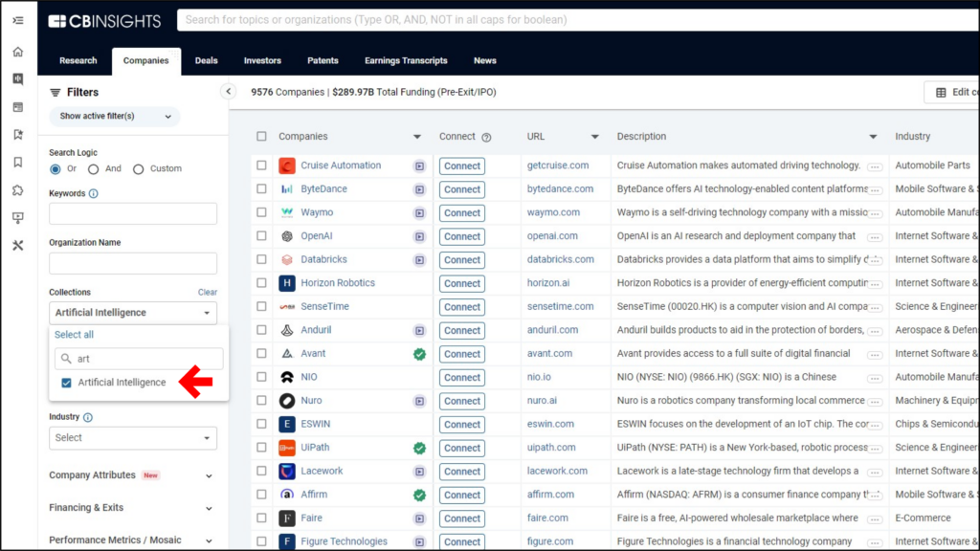This screenshot has width=980, height=551.
Task: Select the Custom search logic radio
Action: pos(138,169)
